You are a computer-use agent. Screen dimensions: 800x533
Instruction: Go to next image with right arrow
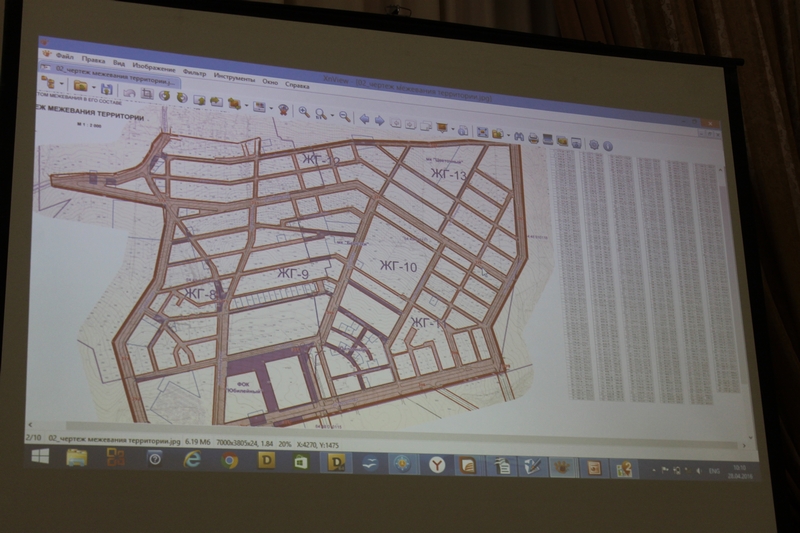click(x=380, y=120)
